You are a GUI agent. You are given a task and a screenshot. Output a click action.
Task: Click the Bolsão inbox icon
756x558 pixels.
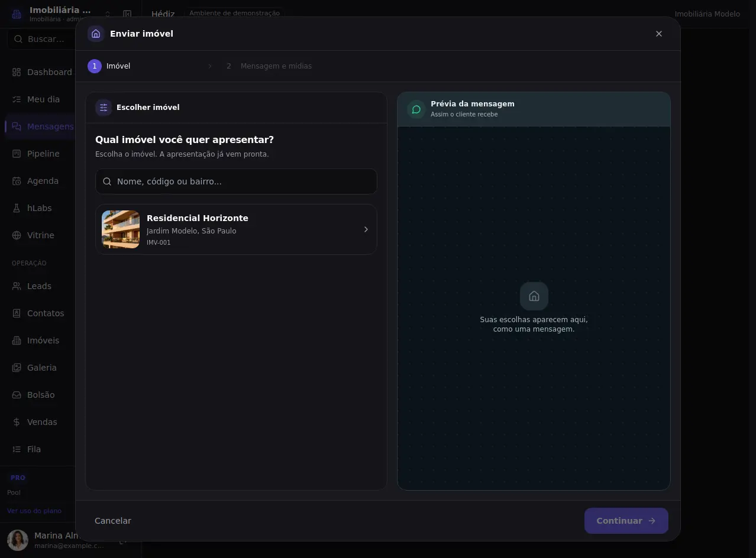pos(17,395)
